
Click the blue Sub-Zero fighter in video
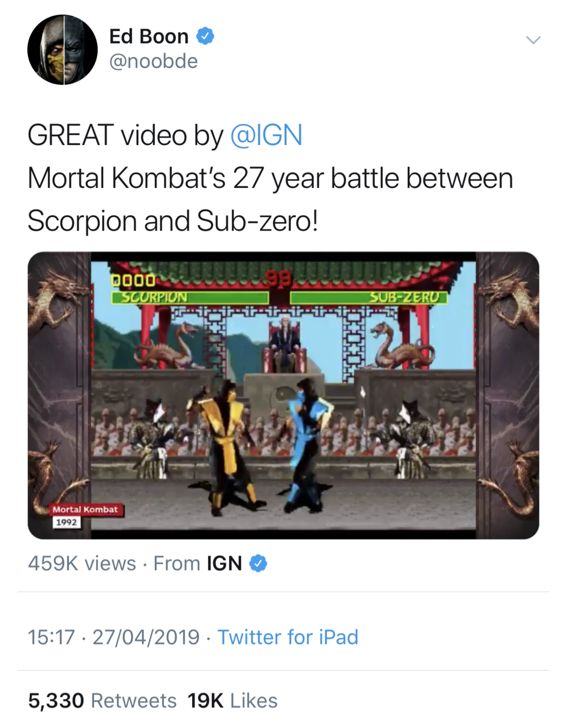pos(306,446)
